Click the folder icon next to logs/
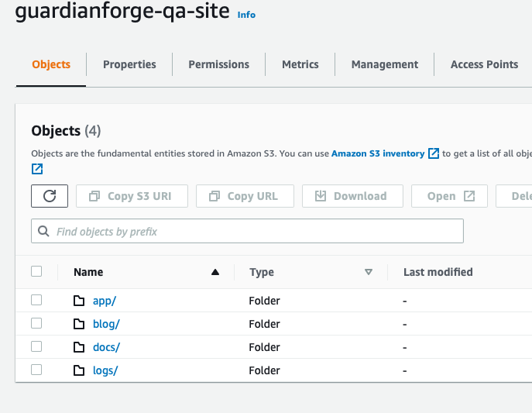 pos(79,370)
